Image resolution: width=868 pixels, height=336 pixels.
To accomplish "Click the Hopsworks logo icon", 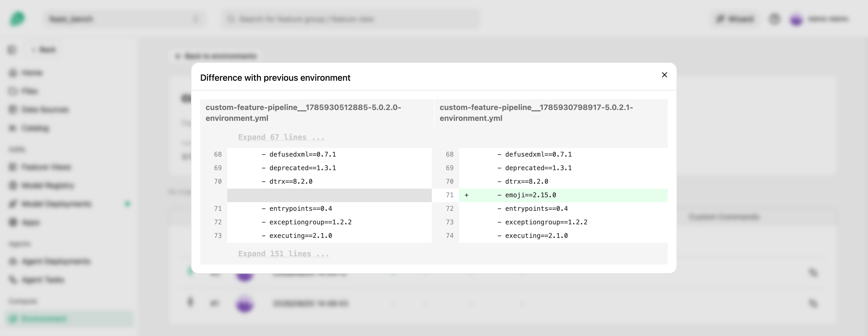I will pos(17,18).
